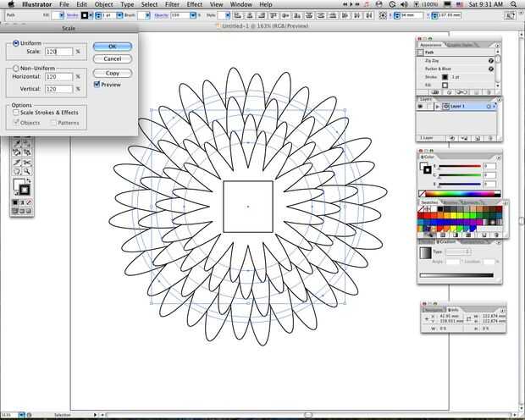Open the Illustrator application menu

click(36, 4)
